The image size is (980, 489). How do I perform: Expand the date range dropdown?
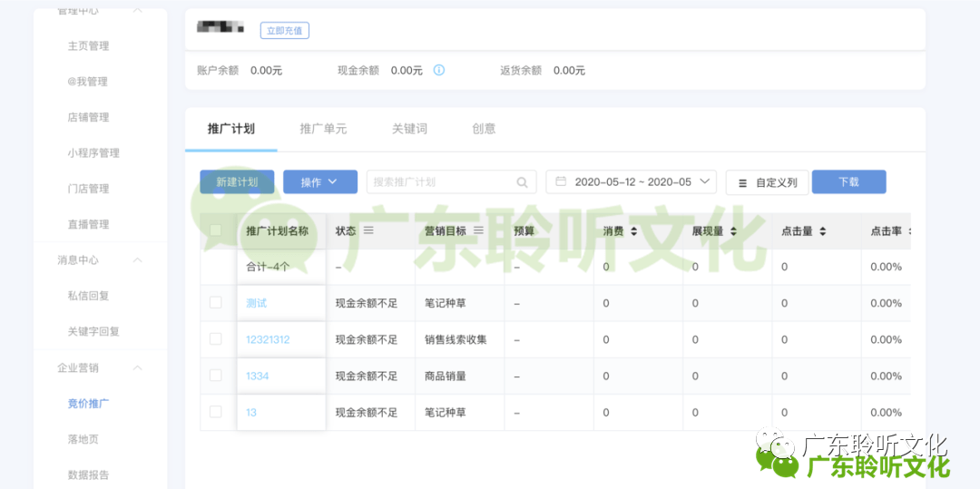click(706, 181)
